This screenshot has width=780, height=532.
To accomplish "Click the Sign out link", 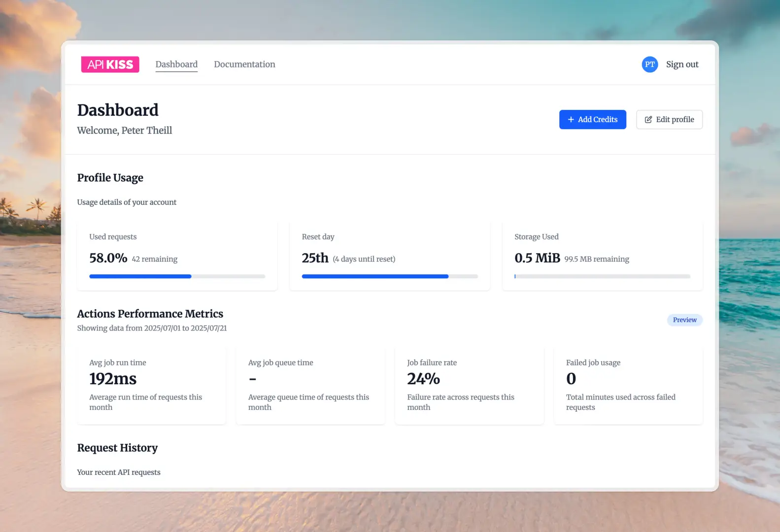I will pos(682,65).
